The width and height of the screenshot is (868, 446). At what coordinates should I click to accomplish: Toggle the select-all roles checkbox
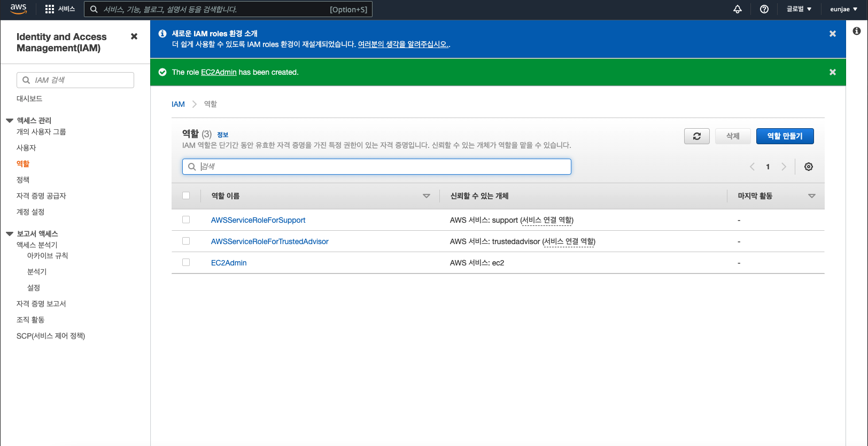point(186,195)
